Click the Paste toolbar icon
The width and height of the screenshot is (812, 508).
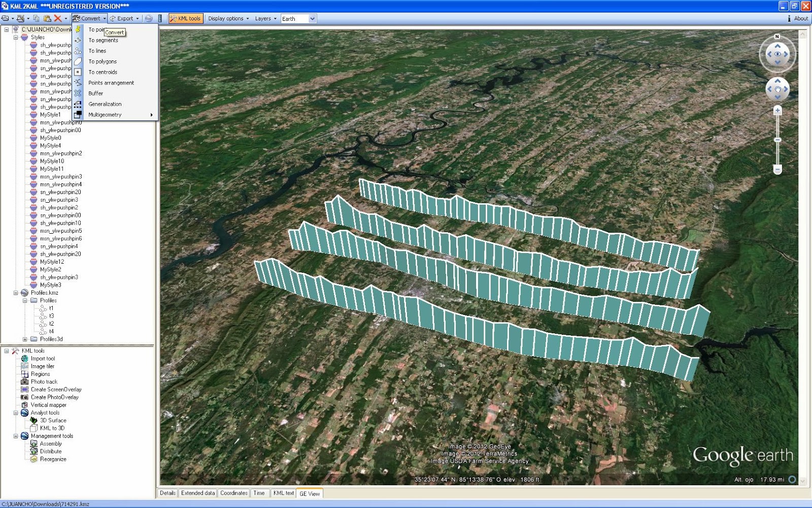(x=47, y=18)
